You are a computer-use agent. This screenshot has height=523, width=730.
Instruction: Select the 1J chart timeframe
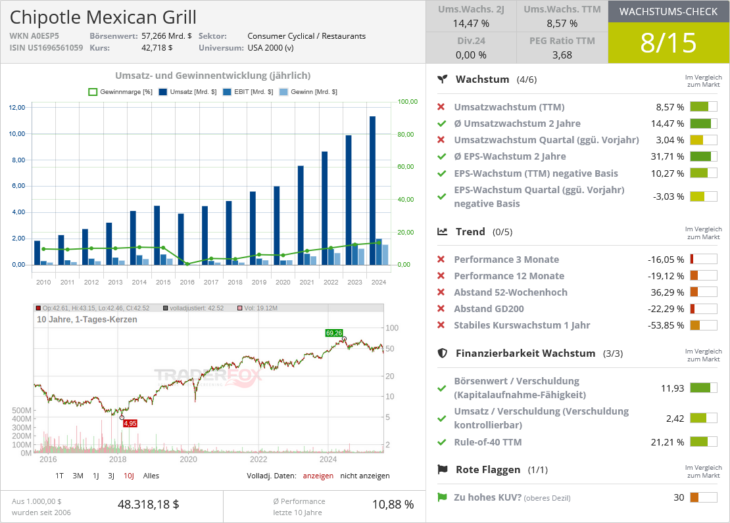tap(95, 475)
